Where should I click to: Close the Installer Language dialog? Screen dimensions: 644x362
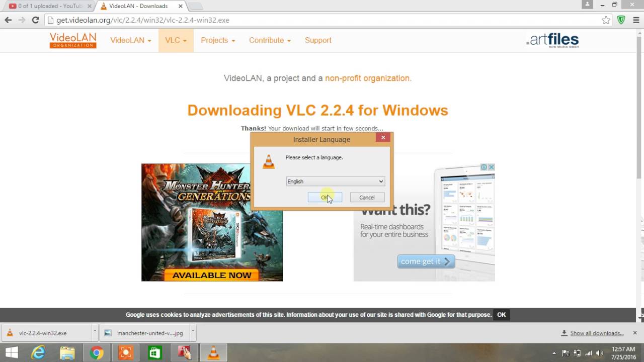383,137
